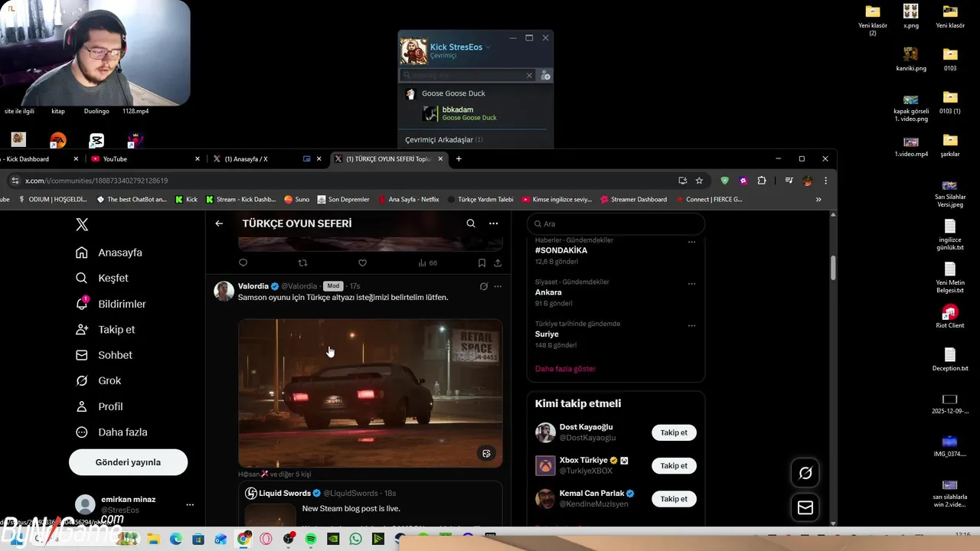Click the Ara search field on X
Image resolution: width=980 pixels, height=551 pixels.
tap(616, 224)
